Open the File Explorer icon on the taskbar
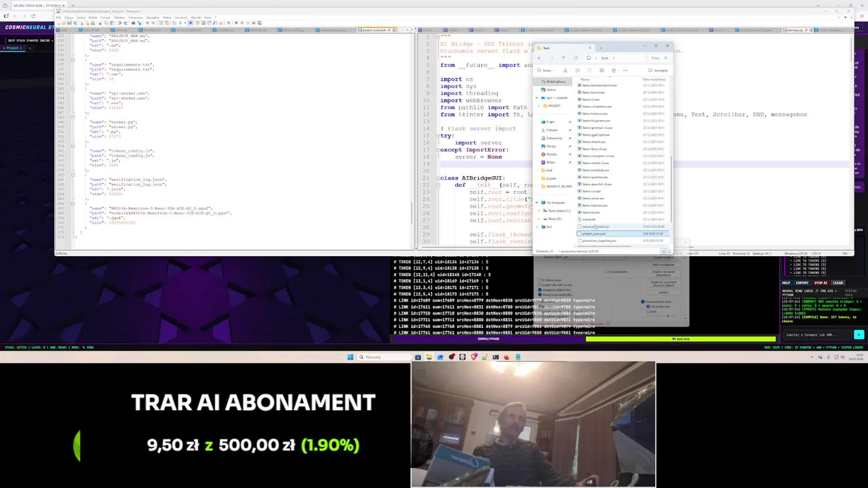This screenshot has width=868, height=488. click(429, 357)
